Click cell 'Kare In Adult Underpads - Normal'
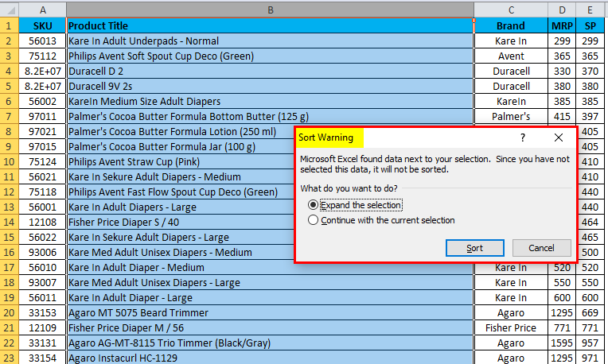 [271, 41]
